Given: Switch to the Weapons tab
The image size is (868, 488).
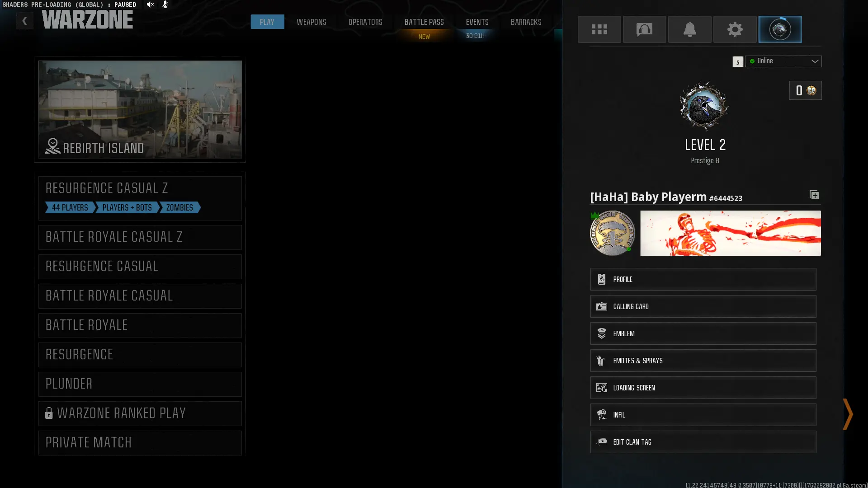Looking at the screenshot, I should [x=311, y=22].
